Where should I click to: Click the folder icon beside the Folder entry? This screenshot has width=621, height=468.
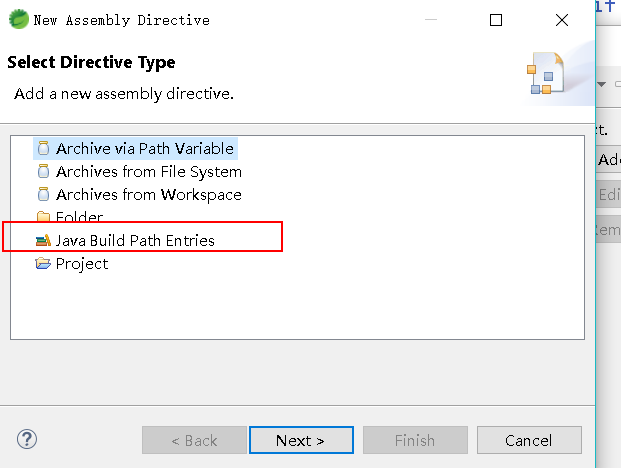[x=43, y=217]
